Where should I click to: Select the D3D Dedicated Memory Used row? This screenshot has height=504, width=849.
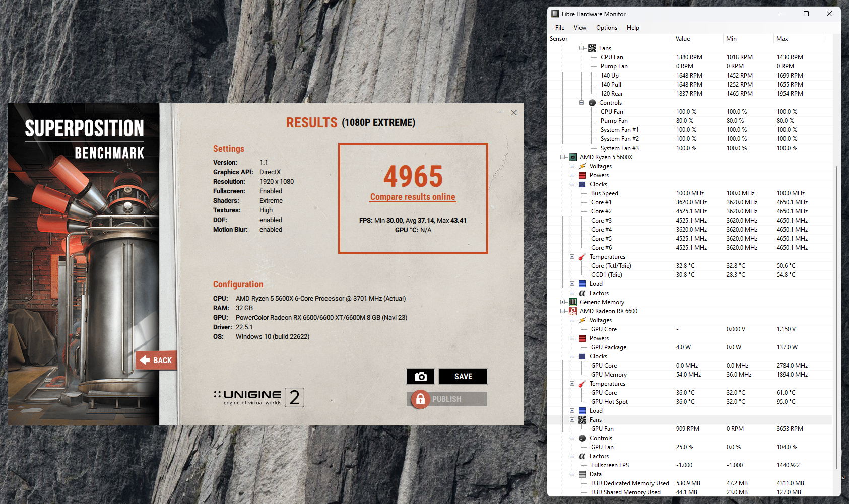point(690,483)
